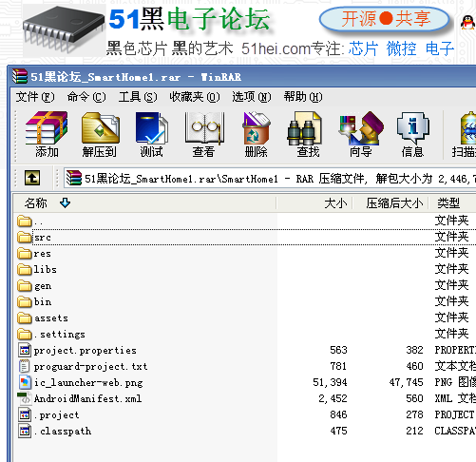The height and width of the screenshot is (462, 476).
Task: Click the Extract To (解压到) toolbar icon
Action: coord(100,128)
